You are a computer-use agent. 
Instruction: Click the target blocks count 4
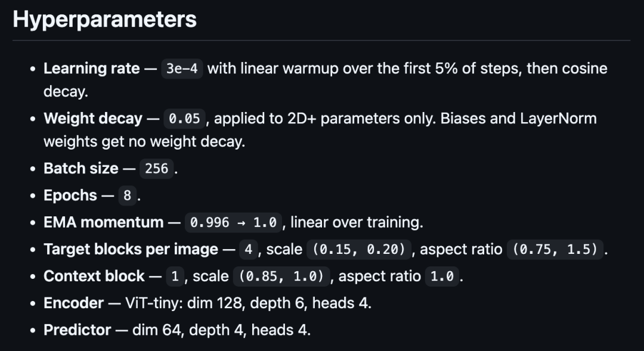pyautogui.click(x=249, y=250)
